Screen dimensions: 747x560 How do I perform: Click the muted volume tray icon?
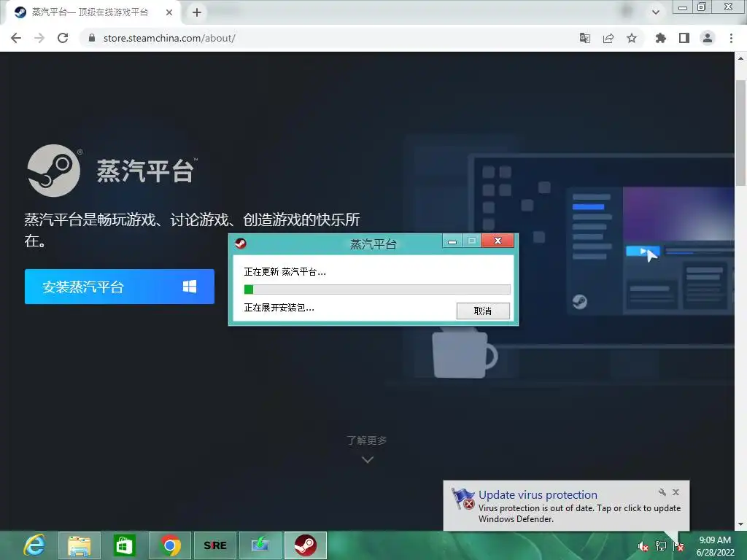(643, 546)
